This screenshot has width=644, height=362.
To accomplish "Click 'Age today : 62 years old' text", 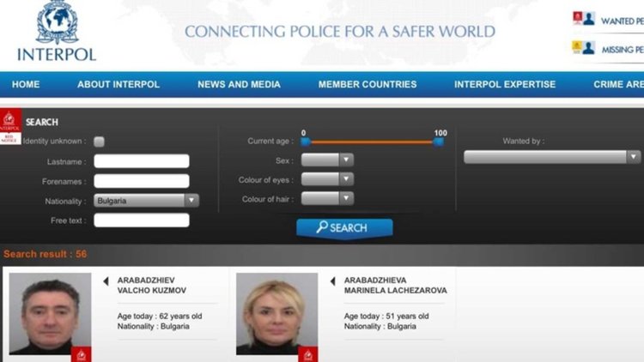I will (x=160, y=317).
